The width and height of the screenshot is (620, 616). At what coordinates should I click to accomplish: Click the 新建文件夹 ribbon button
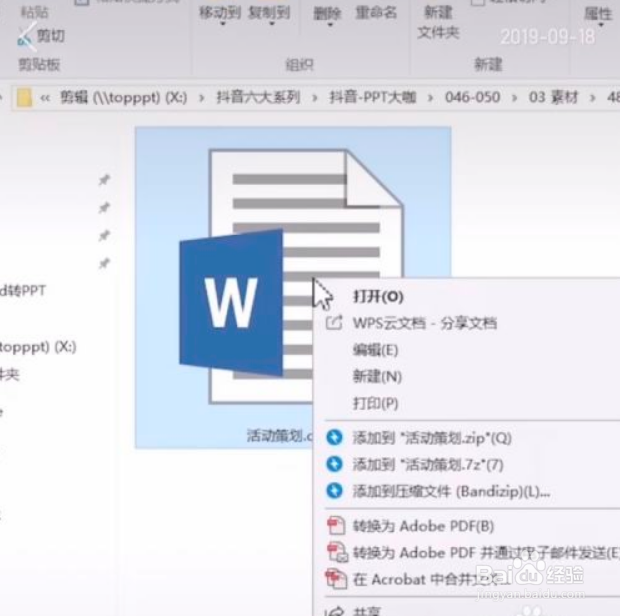click(438, 22)
